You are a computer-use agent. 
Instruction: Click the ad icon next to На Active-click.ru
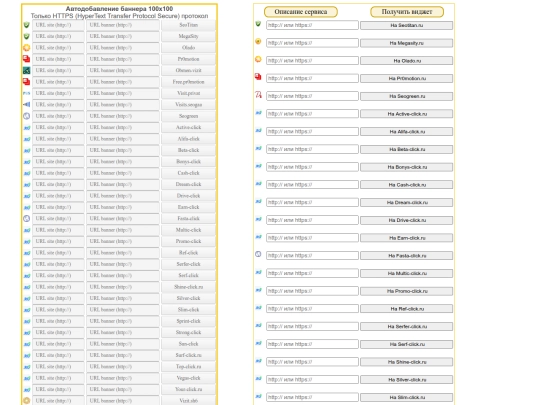pos(259,113)
